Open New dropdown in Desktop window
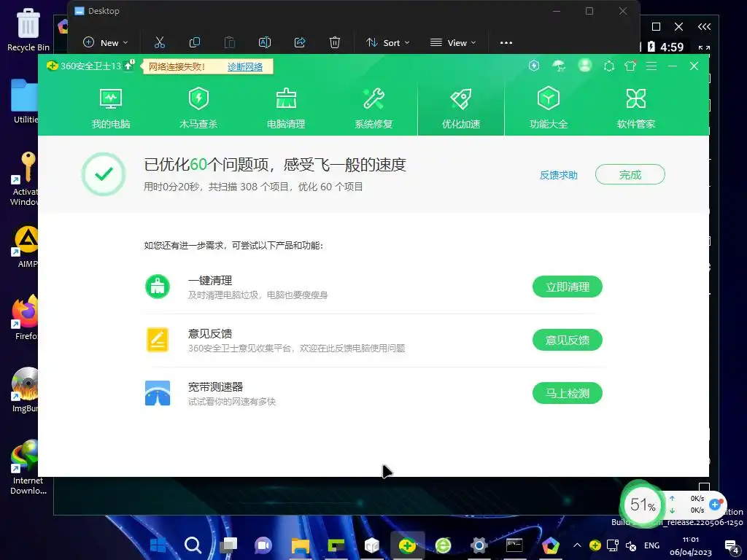Viewport: 747px width, 560px height. point(106,43)
